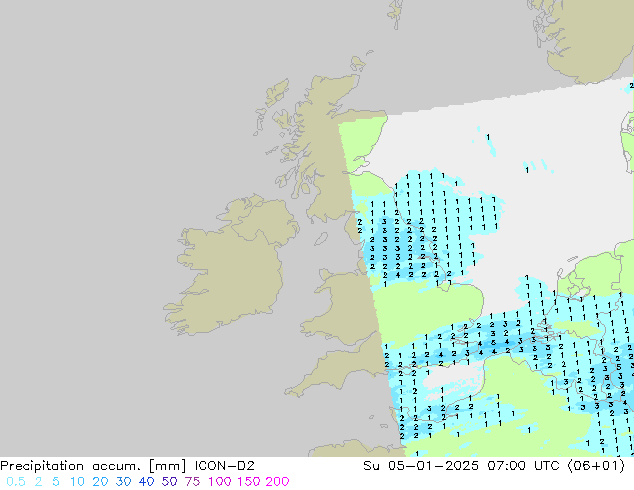Click the legend value 5 in the color scale
Image resolution: width=634 pixels, height=490 pixels.
(x=56, y=482)
